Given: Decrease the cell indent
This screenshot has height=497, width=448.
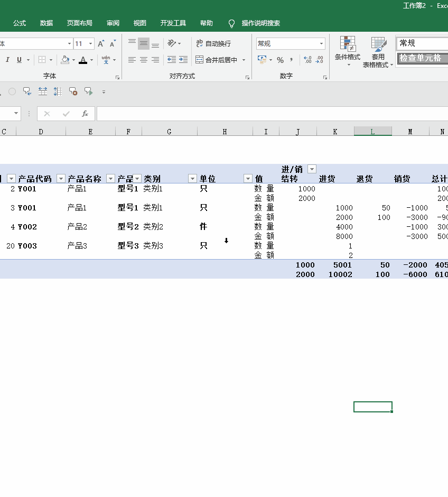Looking at the screenshot, I should 172,60.
